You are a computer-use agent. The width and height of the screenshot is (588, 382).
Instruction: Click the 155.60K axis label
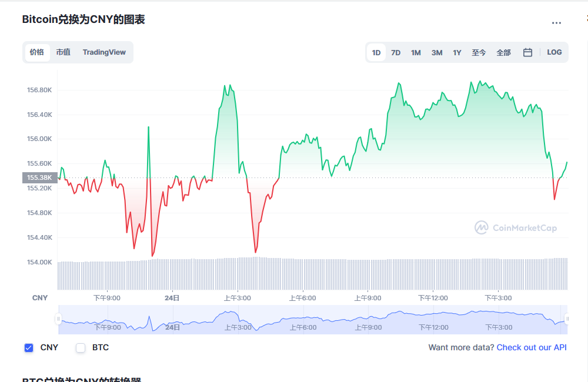(39, 163)
